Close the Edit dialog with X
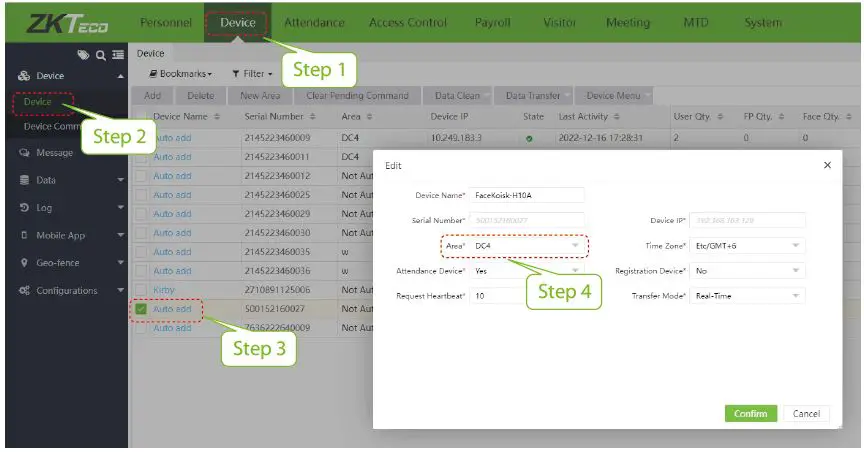Image resolution: width=864 pixels, height=452 pixels. [827, 165]
